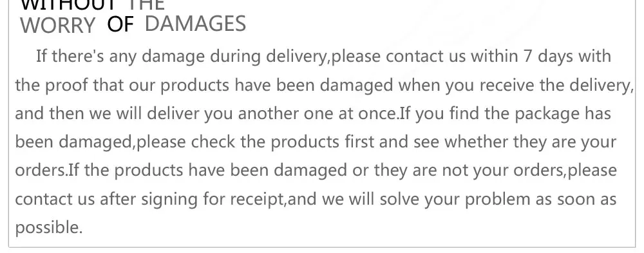Click the word "whether" in the text
Image resolution: width=644 pixels, height=253 pixels.
click(x=476, y=142)
